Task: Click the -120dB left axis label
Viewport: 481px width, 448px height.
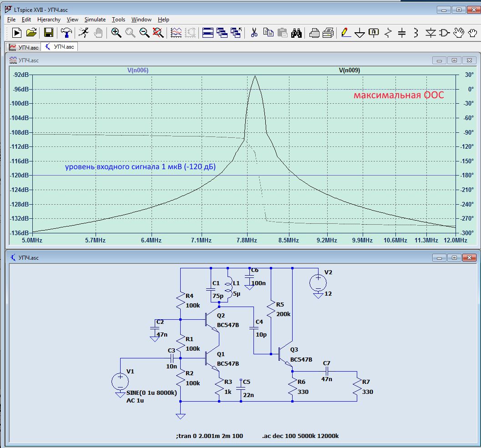Action: [x=20, y=175]
